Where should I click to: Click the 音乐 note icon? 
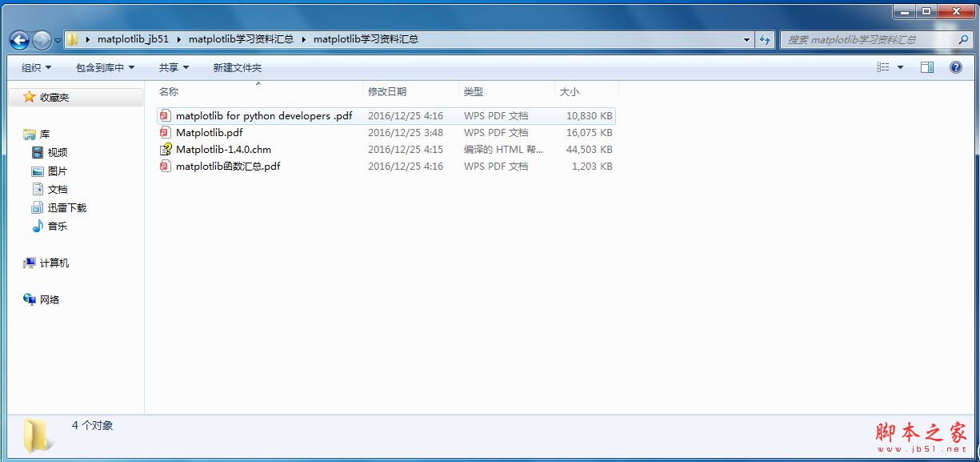pos(38,227)
